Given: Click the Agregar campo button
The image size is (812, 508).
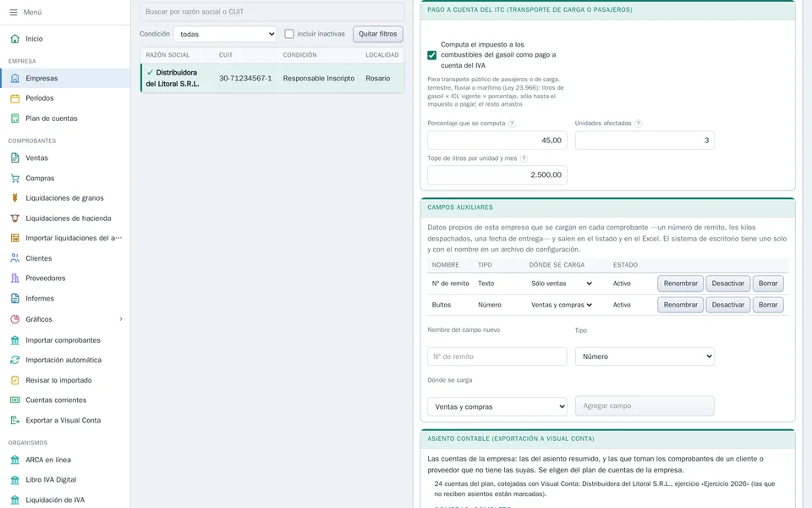Looking at the screenshot, I should [x=645, y=406].
